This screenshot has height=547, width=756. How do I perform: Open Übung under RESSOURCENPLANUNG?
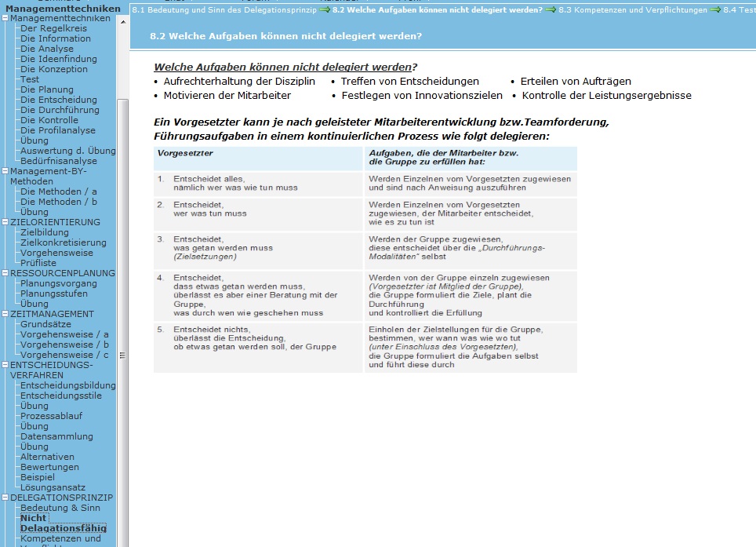click(x=35, y=304)
